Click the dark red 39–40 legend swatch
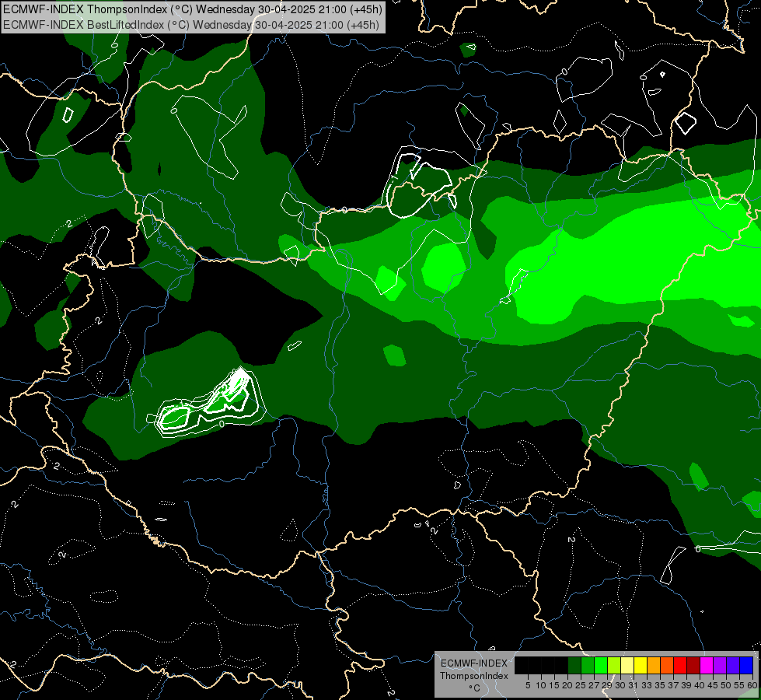This screenshot has width=761, height=700. click(693, 665)
